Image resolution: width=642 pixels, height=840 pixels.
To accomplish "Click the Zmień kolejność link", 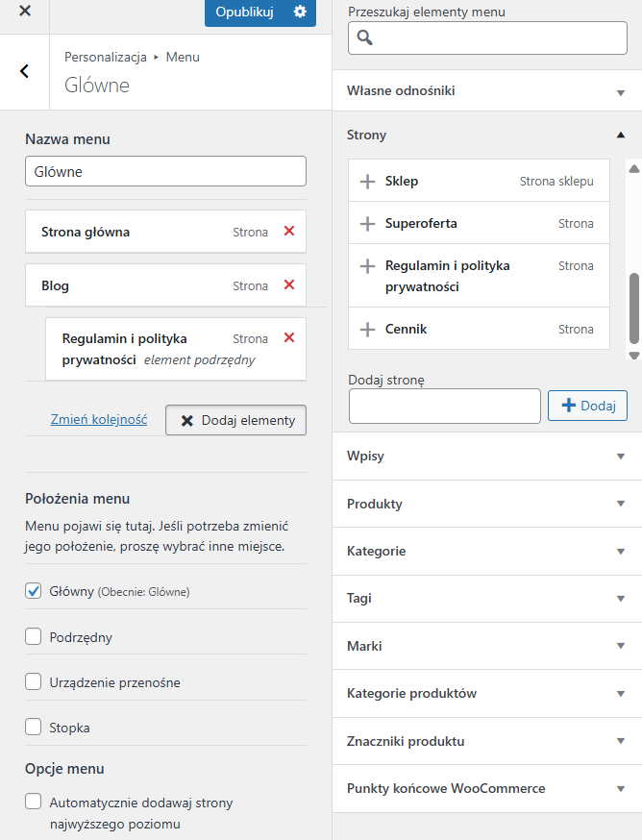I will [x=98, y=420].
